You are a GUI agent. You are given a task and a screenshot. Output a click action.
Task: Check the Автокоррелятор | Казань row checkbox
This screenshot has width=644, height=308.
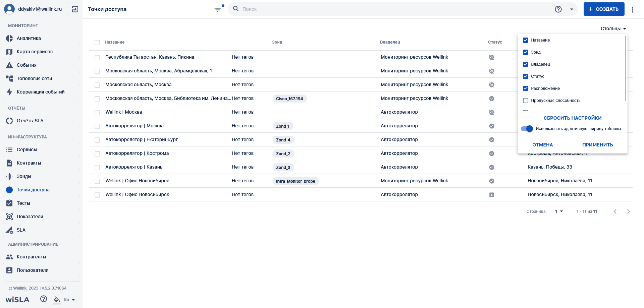pos(97,167)
